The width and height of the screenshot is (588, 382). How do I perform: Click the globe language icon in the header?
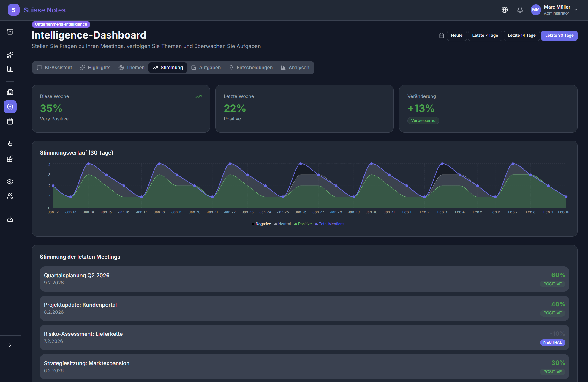[505, 10]
